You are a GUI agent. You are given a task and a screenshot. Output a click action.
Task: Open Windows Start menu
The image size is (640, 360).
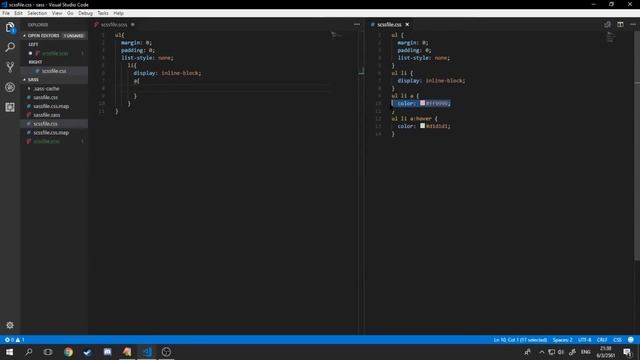tap(9, 352)
